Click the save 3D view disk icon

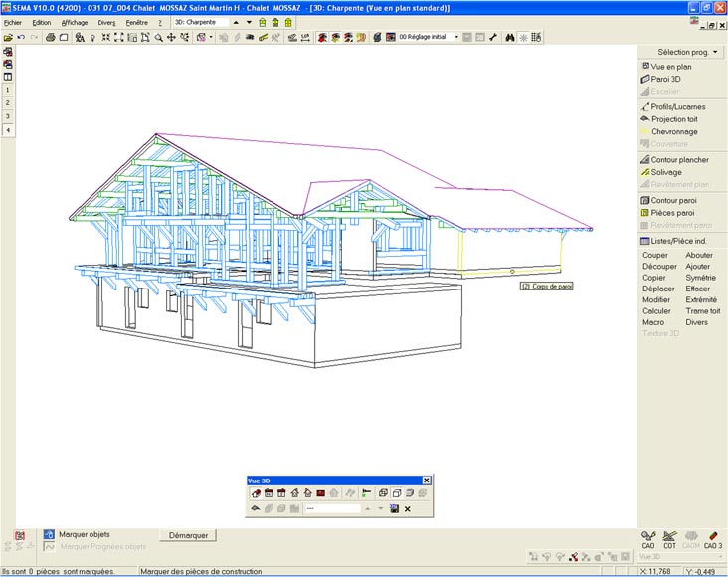point(394,509)
